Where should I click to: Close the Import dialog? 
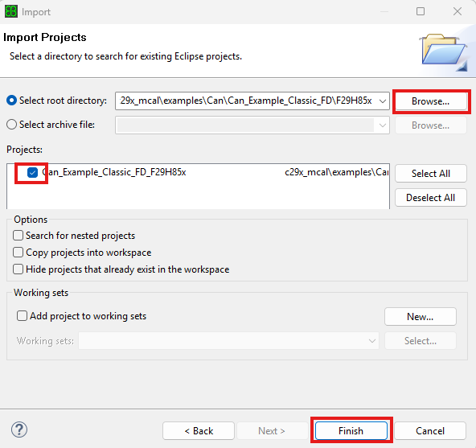tap(458, 11)
